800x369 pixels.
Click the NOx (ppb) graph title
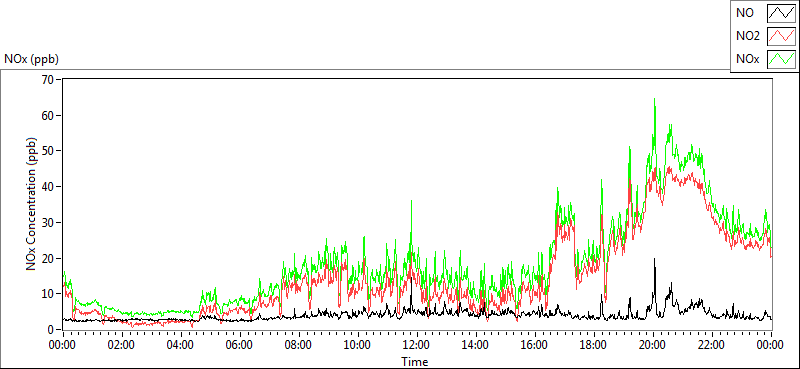[32, 59]
